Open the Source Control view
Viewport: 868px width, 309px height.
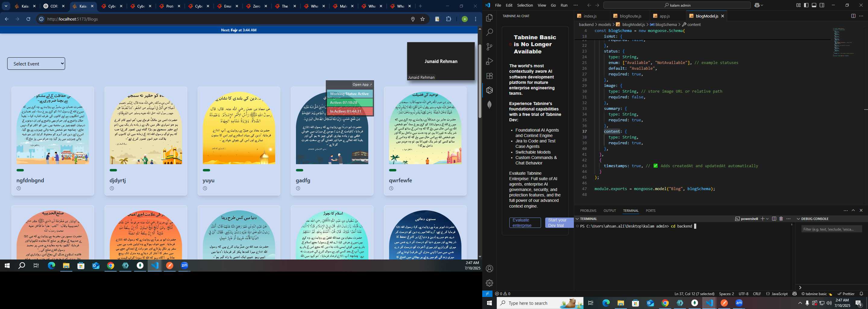(489, 47)
